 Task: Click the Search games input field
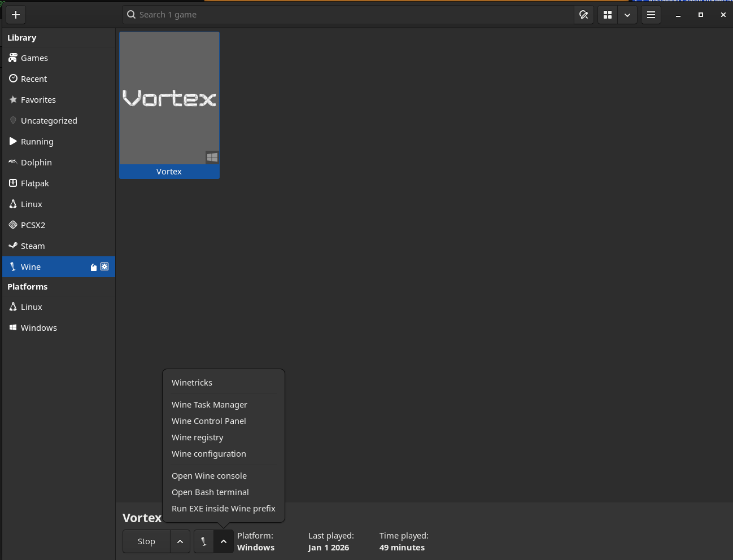(x=350, y=15)
